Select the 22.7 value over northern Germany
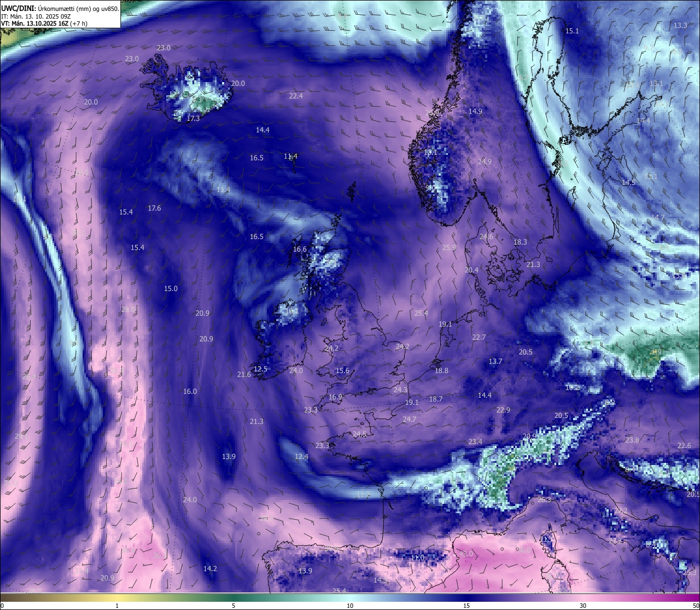This screenshot has width=700, height=610. 479,338
